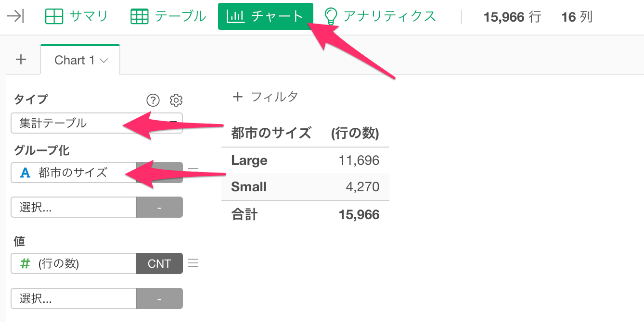Click the Large row in table
Viewport: 644px width, 322px height.
tap(249, 160)
